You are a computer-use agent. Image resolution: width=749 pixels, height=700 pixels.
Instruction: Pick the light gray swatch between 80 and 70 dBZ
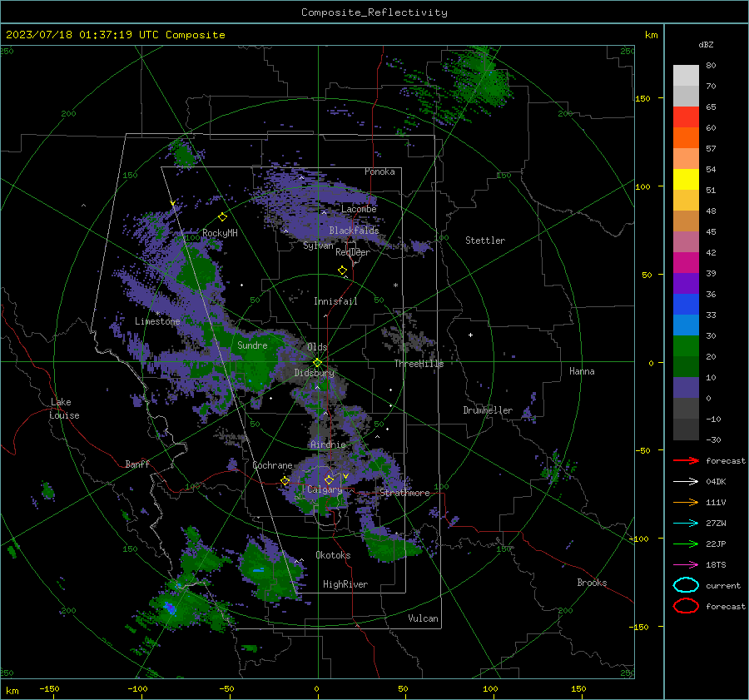686,76
